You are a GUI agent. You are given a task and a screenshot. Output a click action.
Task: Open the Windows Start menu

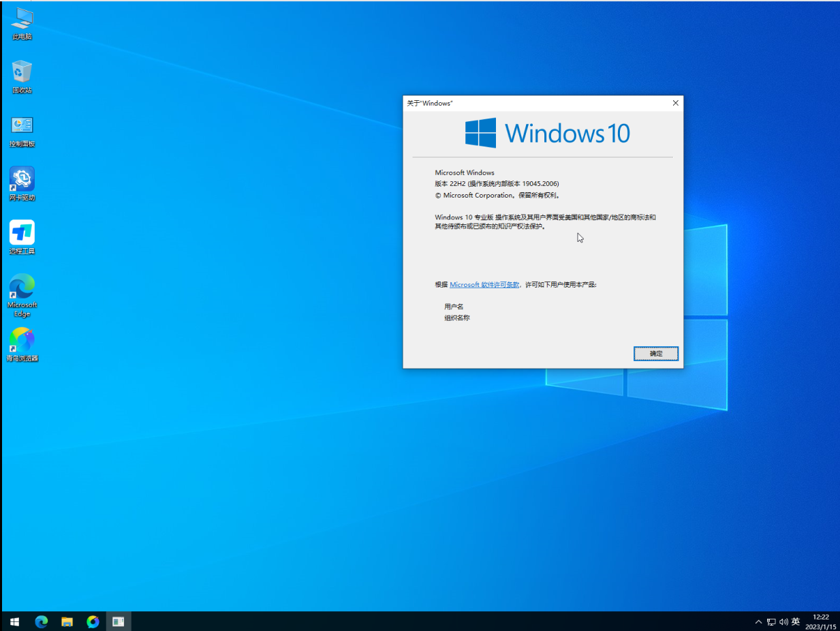pos(15,621)
